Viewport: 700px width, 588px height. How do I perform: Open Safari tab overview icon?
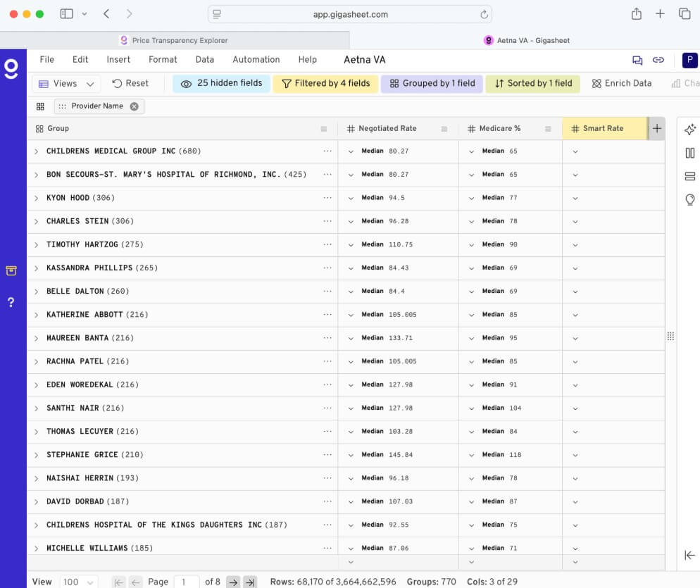685,14
